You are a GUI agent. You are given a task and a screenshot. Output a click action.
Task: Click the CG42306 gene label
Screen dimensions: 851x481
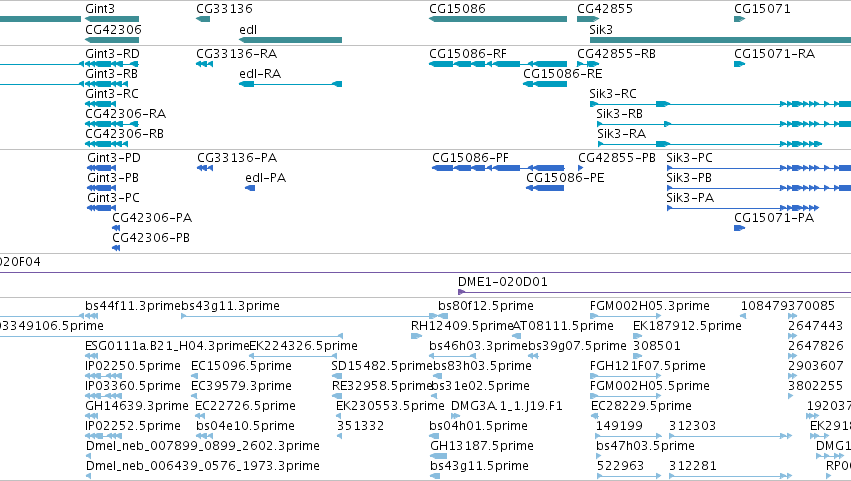(x=113, y=30)
